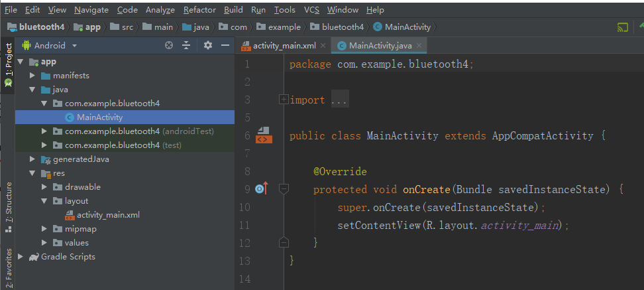Viewport: 644px width, 290px height.
Task: Close the activity_main.xml tab
Action: tap(323, 46)
